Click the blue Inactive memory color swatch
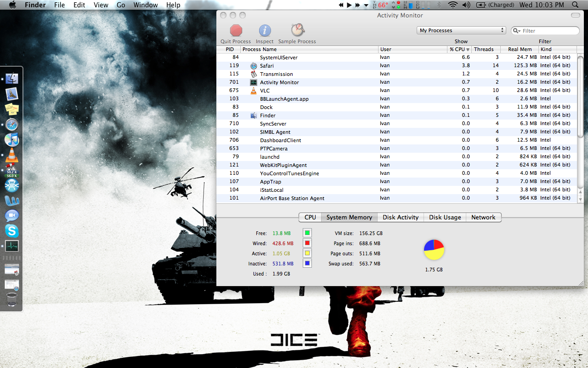The height and width of the screenshot is (368, 588). pos(307,264)
